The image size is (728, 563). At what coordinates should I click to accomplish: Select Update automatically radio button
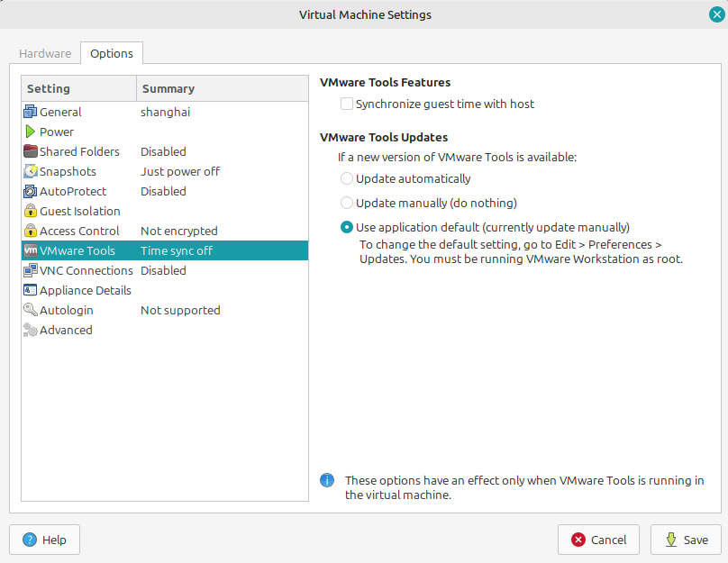346,178
